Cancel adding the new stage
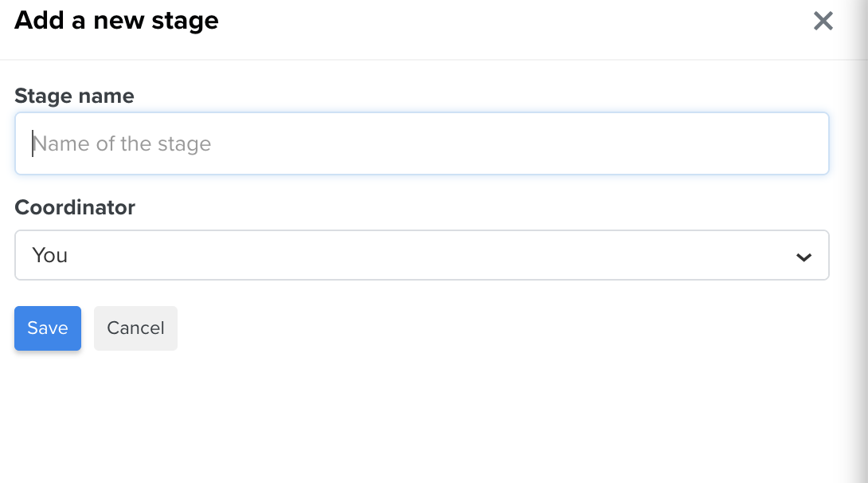868x483 pixels. [x=135, y=328]
